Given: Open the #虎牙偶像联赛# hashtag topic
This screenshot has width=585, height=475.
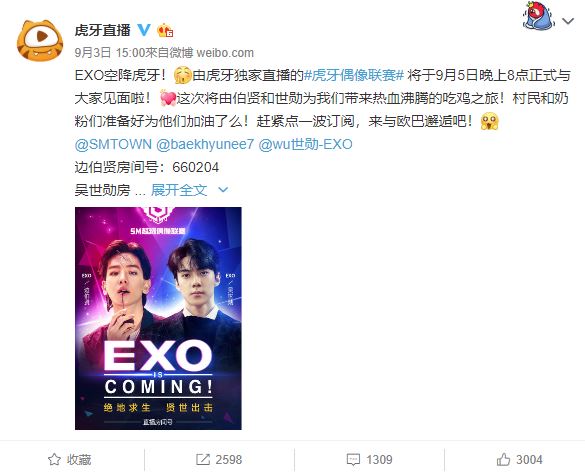Looking at the screenshot, I should [x=354, y=75].
